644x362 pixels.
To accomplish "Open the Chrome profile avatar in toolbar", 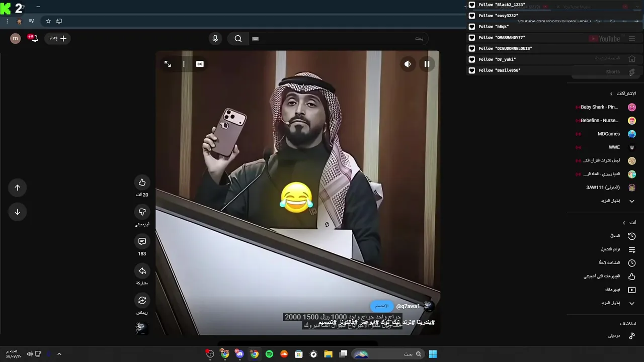I will coord(20,21).
